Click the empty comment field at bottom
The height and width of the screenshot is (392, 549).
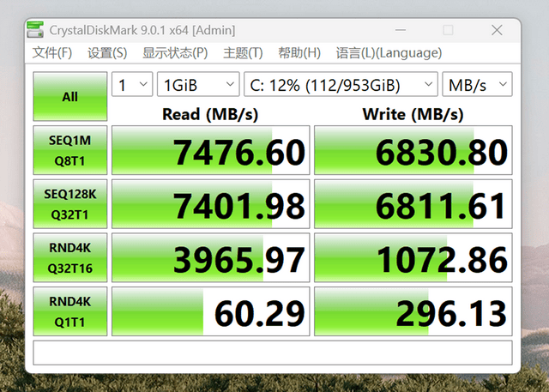(273, 353)
